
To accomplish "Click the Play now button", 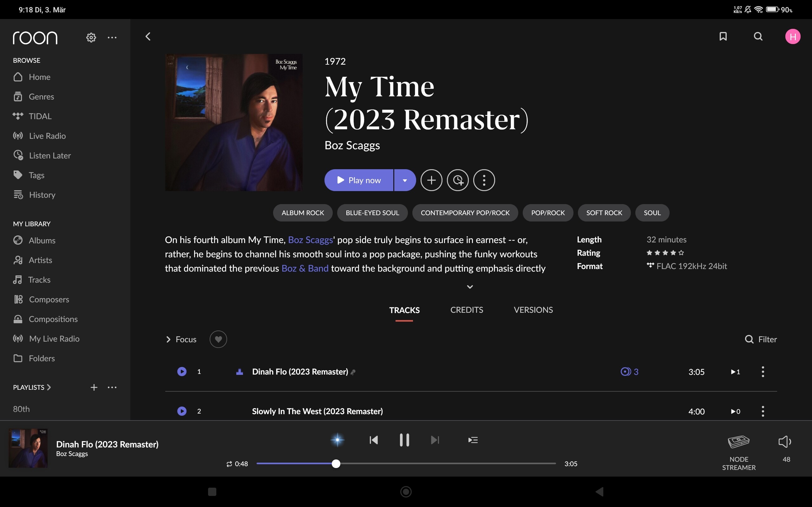I will click(x=359, y=180).
